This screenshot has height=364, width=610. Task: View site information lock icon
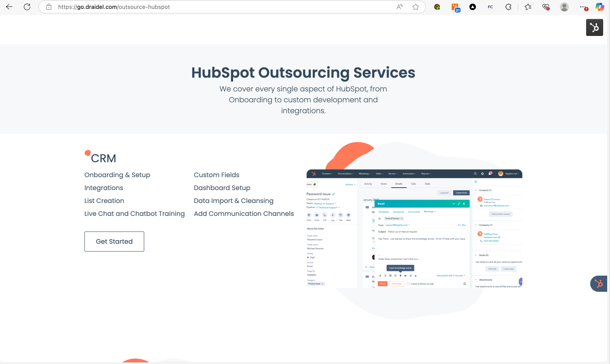pyautogui.click(x=49, y=7)
